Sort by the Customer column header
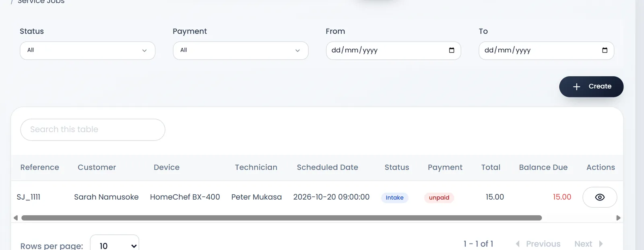 point(97,167)
